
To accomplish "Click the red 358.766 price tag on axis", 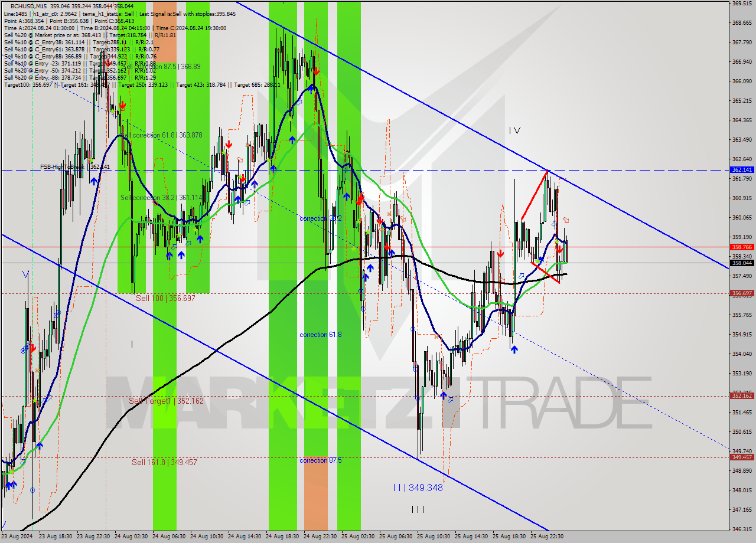I will [x=742, y=247].
